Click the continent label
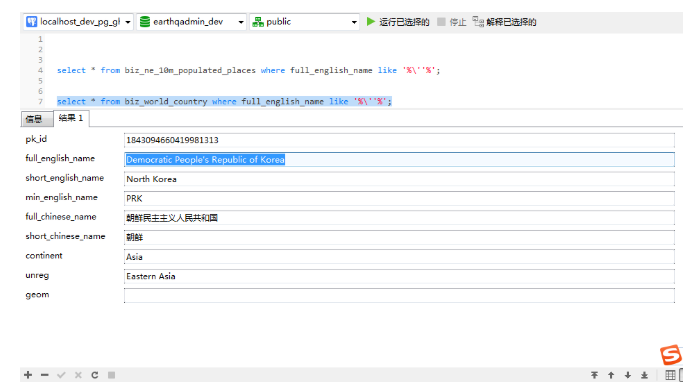 44,256
